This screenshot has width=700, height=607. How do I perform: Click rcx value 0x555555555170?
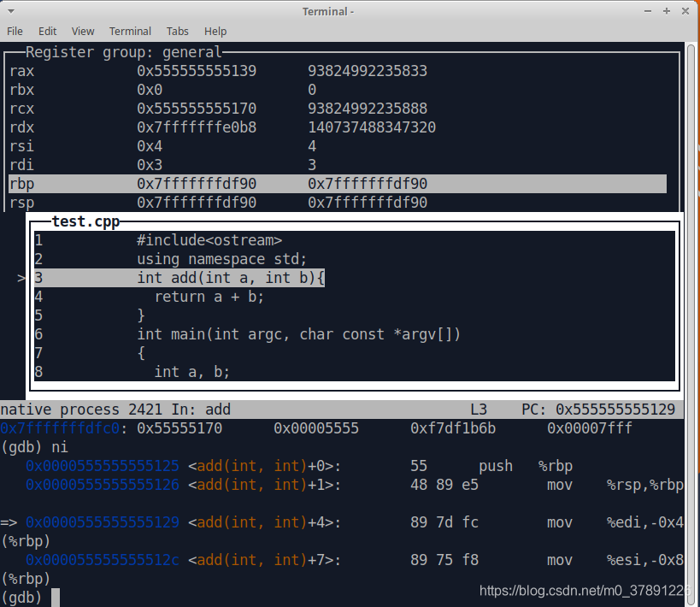(197, 109)
